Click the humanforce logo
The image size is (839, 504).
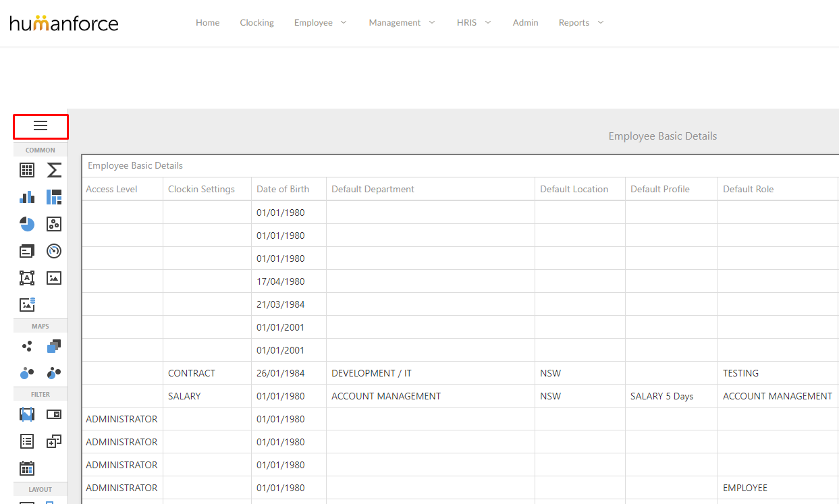64,22
